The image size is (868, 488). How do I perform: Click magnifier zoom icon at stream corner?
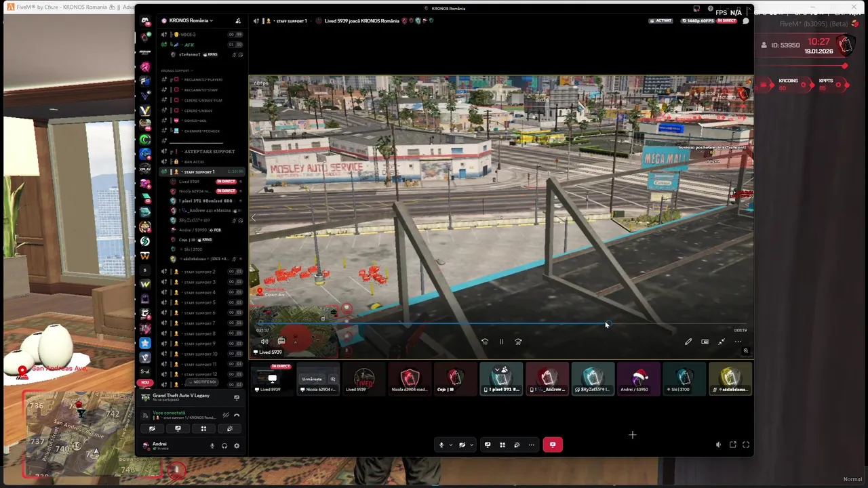coord(745,351)
